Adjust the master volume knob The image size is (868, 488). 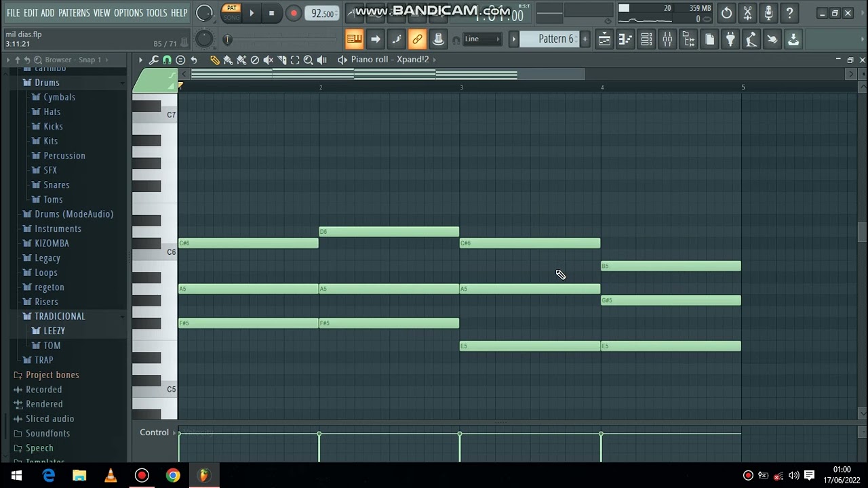(204, 13)
